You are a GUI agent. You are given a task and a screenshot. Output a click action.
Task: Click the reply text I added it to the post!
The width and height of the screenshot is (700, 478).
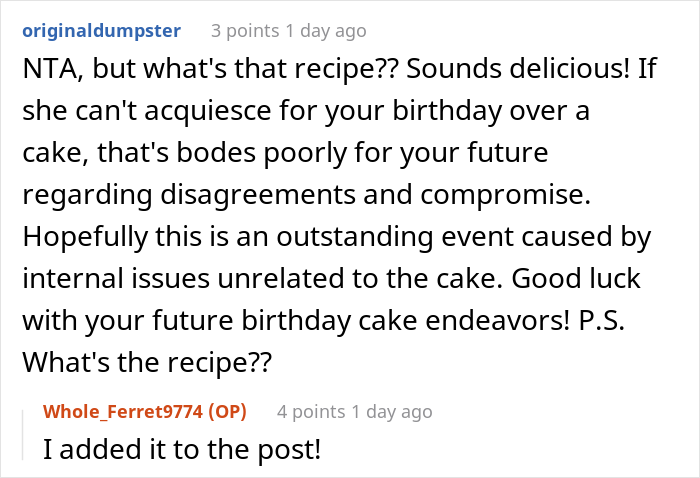[182, 449]
